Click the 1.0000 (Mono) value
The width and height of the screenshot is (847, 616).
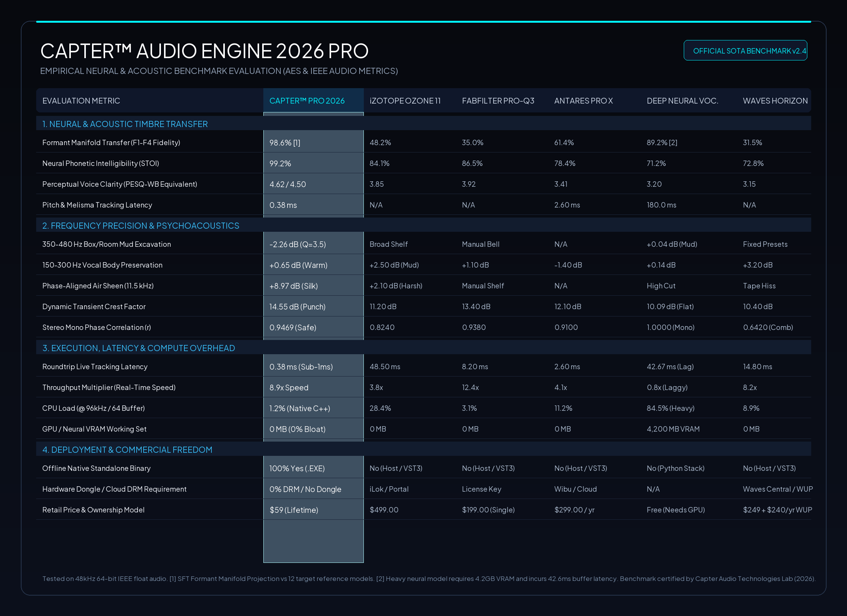tap(671, 327)
